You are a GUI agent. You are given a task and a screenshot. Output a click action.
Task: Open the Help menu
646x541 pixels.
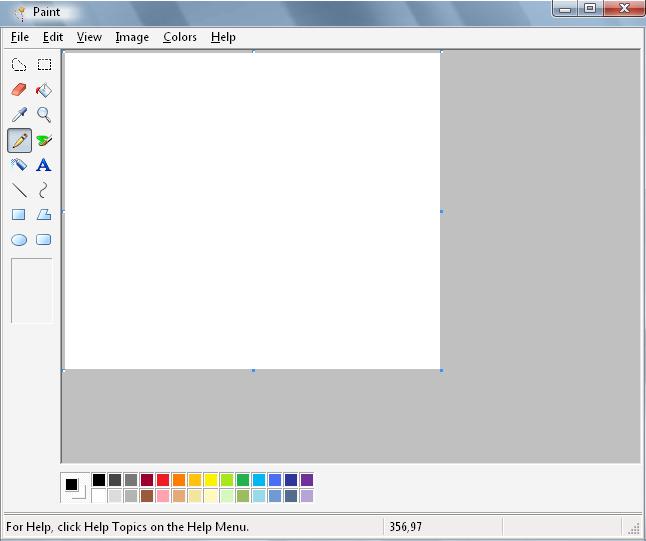point(223,37)
